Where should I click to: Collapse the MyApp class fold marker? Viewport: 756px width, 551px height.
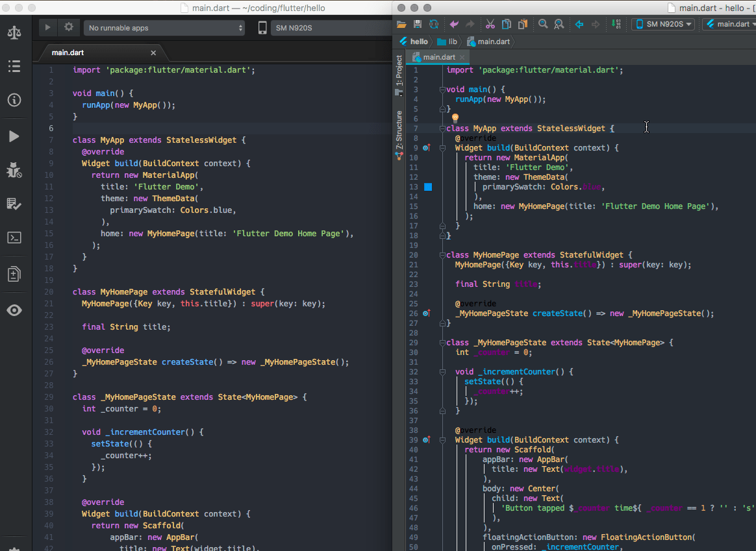[442, 129]
